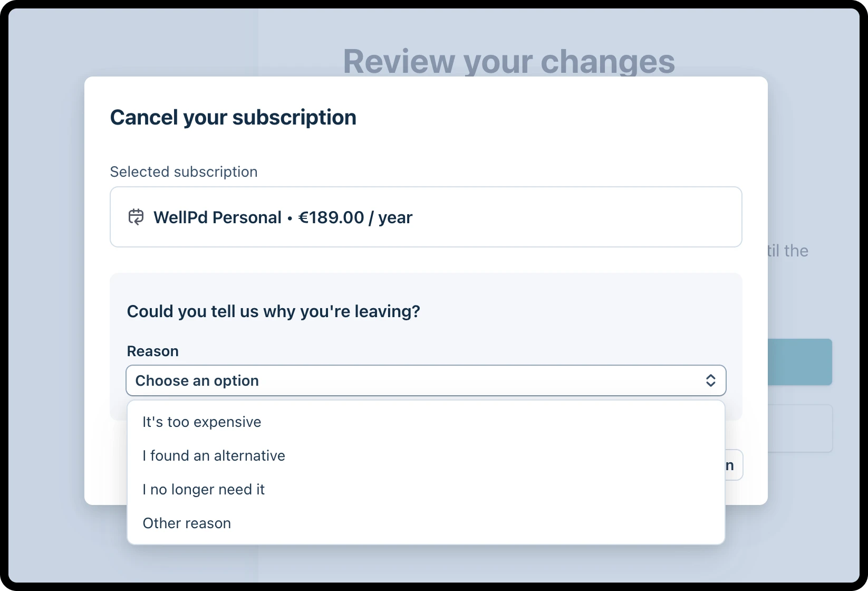Dismiss dialog by clicking the dimmed backdrop
This screenshot has height=591, width=868.
(x=47, y=295)
